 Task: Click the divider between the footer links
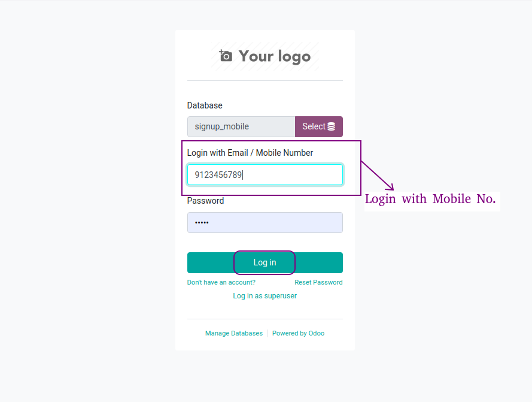coord(267,333)
